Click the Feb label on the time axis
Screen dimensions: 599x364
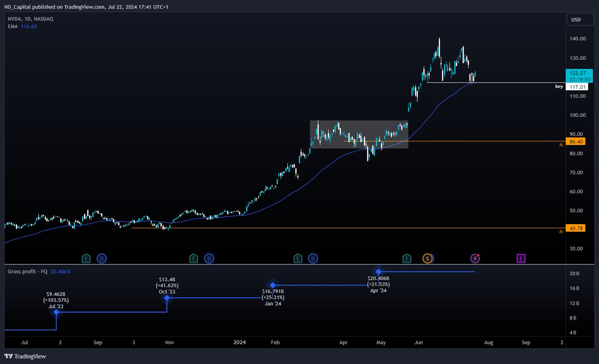click(275, 343)
